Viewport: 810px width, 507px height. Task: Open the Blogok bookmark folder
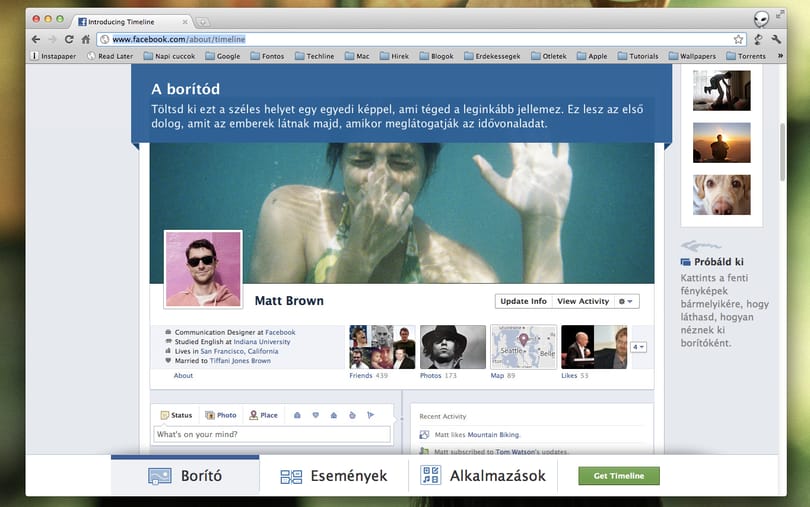click(437, 56)
